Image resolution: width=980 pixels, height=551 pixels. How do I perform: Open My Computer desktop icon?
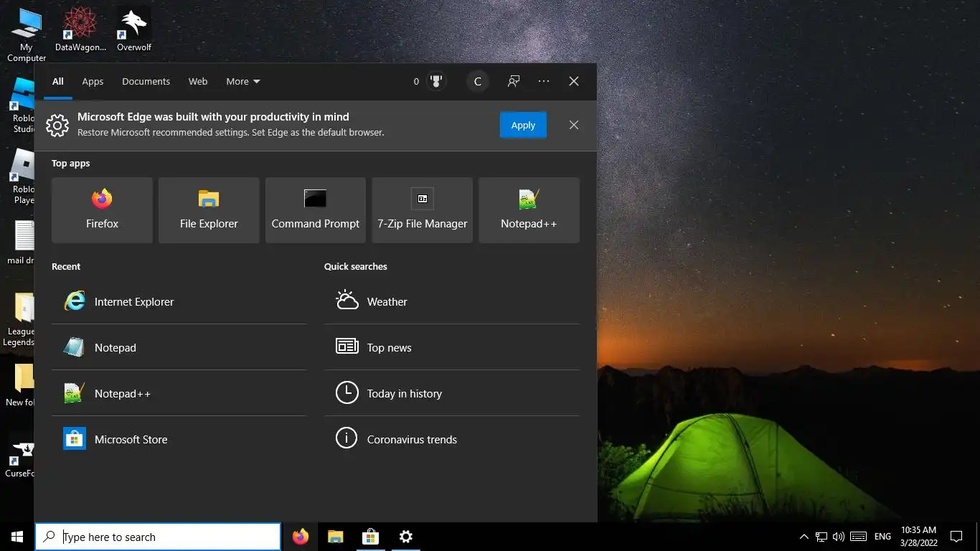[x=27, y=34]
